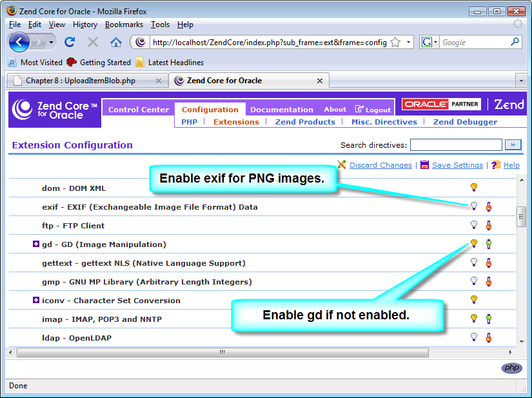Open the Zend Products sub-tab
Screen dimensions: 532x398
tap(306, 122)
